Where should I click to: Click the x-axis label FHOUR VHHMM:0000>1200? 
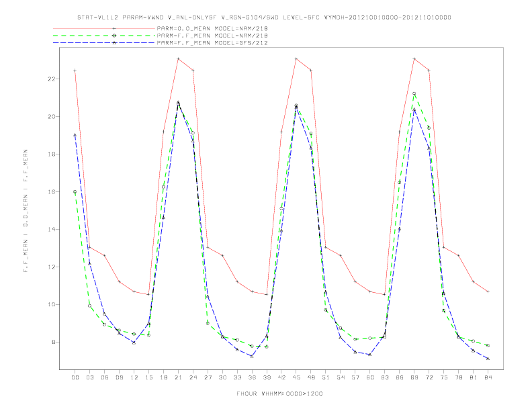[279, 394]
